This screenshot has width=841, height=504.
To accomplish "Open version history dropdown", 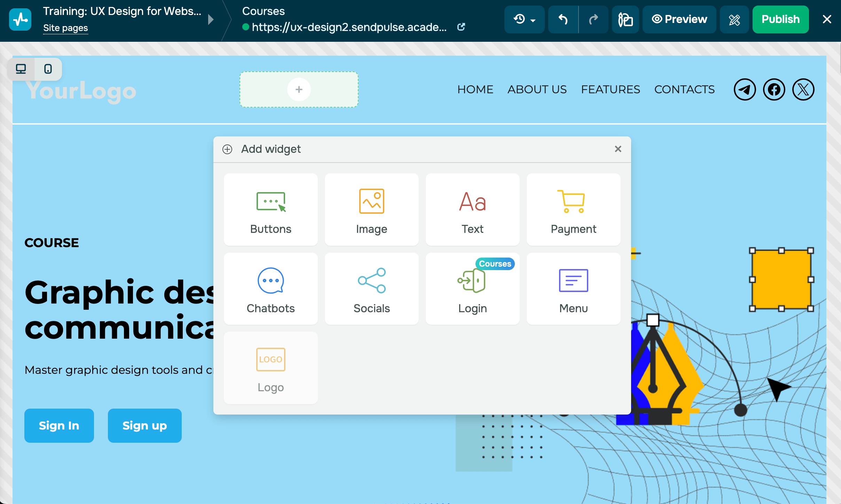I will [524, 19].
